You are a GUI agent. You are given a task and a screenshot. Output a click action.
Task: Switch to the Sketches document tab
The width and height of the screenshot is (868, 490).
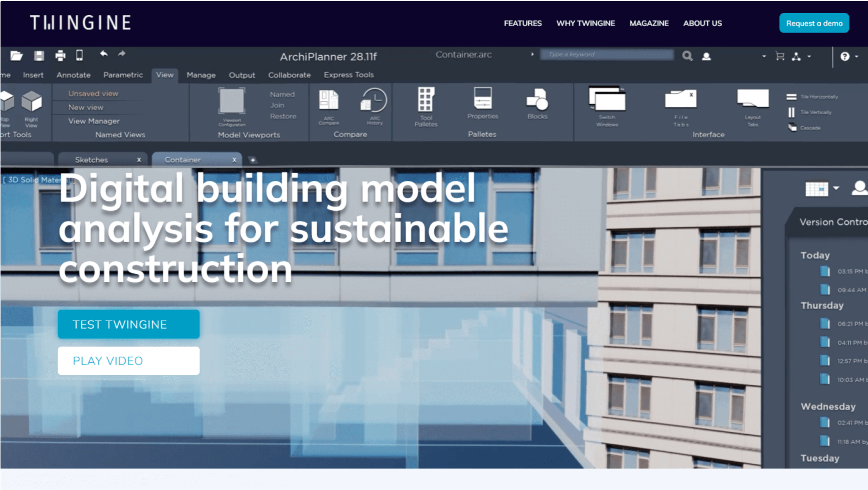[x=91, y=159]
